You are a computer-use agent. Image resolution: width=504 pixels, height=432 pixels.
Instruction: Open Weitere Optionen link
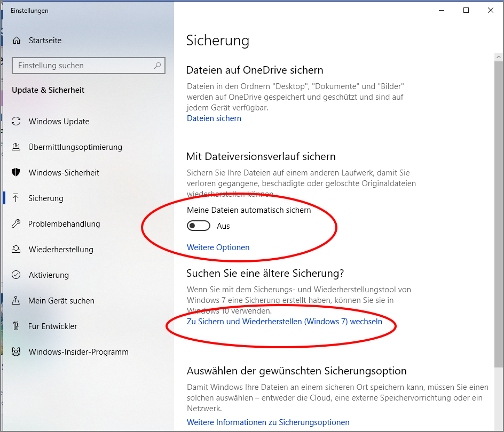pyautogui.click(x=218, y=247)
